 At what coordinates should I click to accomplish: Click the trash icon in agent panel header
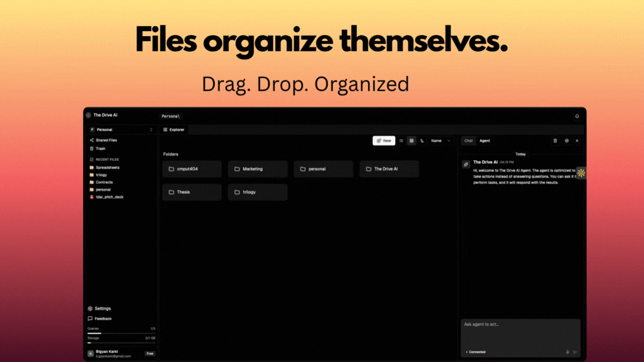tap(555, 141)
